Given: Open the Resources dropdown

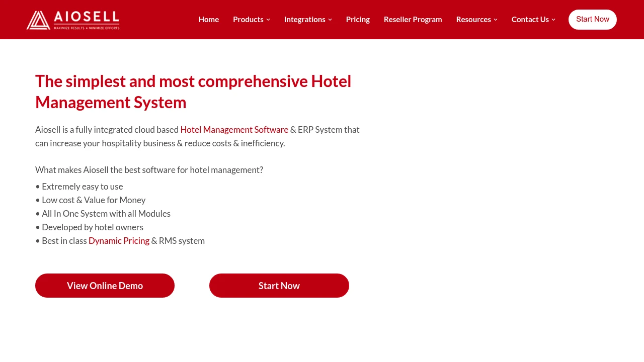Looking at the screenshot, I should tap(473, 18).
